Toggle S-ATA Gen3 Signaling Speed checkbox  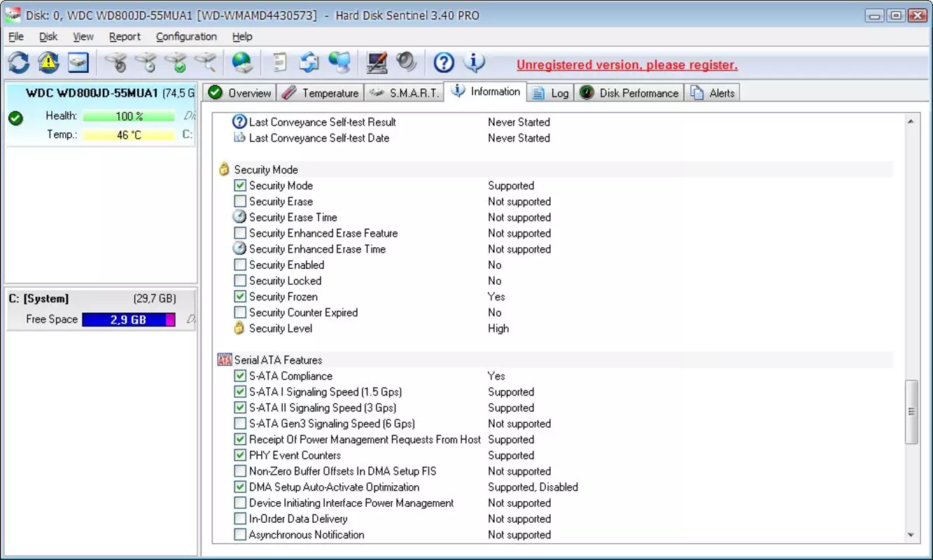tap(240, 423)
